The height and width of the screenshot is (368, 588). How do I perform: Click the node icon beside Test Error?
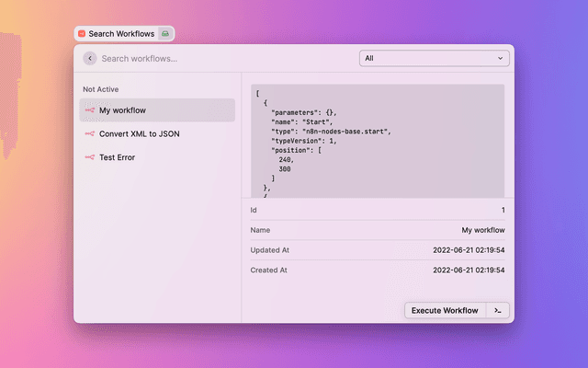(89, 157)
